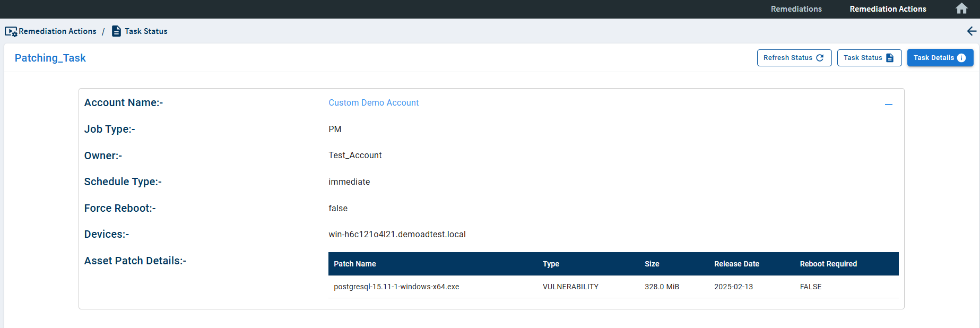The image size is (980, 328).
Task: Open the Remediations tab
Action: point(796,9)
